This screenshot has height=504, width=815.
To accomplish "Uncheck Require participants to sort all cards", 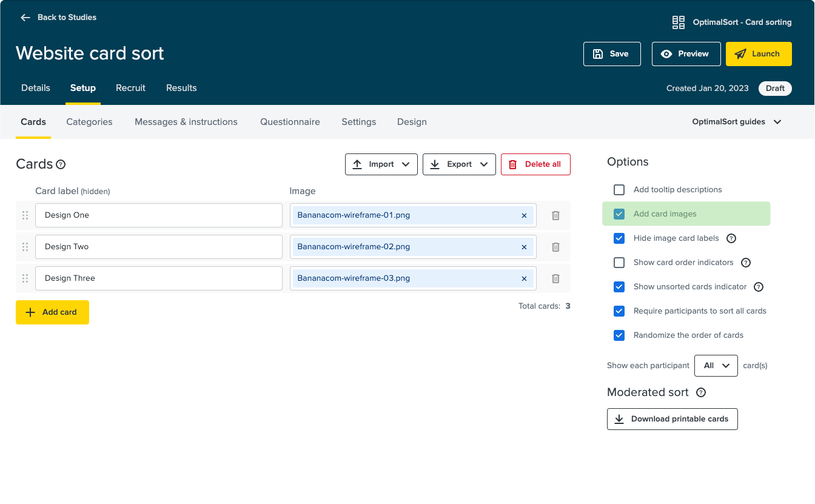I will coord(619,311).
